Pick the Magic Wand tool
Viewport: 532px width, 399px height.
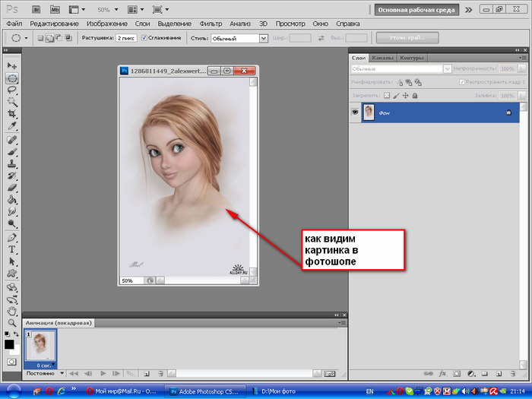click(12, 101)
